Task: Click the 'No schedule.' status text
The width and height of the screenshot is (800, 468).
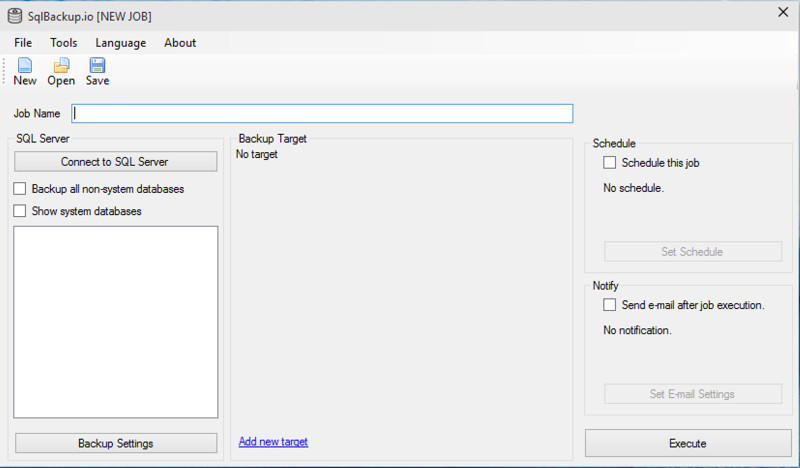Action: click(633, 188)
